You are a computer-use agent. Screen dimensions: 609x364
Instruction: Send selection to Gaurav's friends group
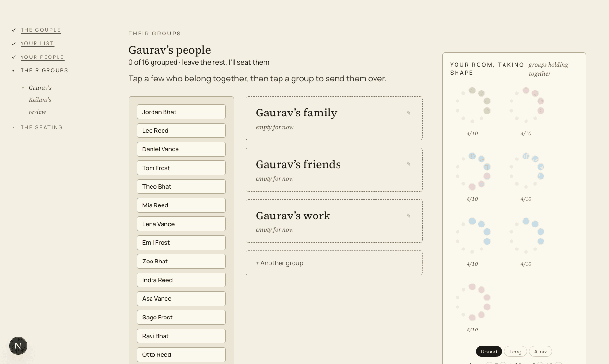(334, 170)
